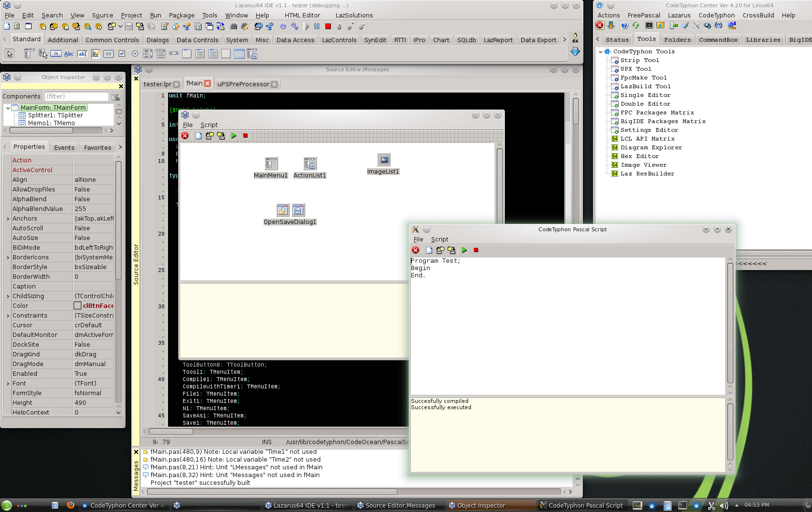The height and width of the screenshot is (512, 812).
Task: Click the Run (green play) icon in CodeTyphon Pascal Script
Action: pos(464,250)
